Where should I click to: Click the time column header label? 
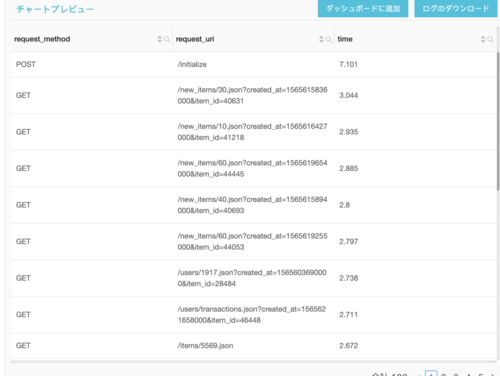[345, 39]
